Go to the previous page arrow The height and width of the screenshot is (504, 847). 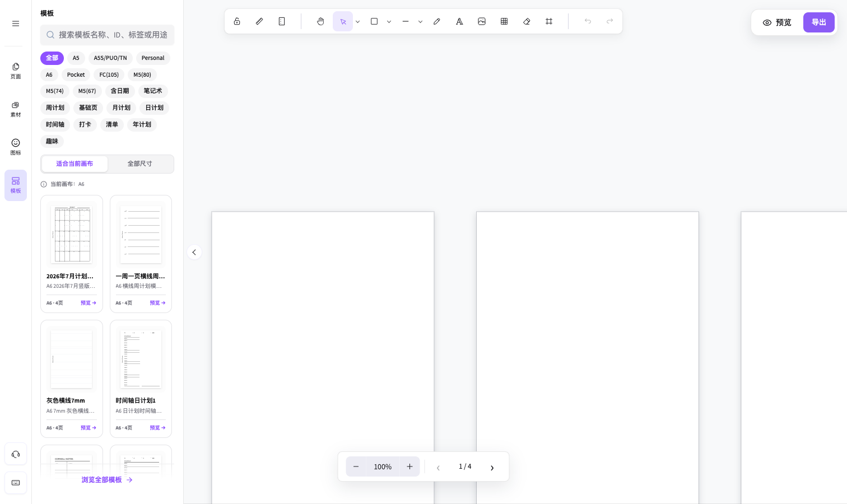438,467
